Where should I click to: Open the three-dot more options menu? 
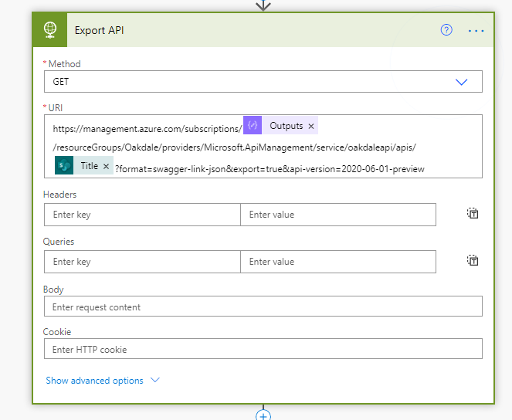[476, 31]
